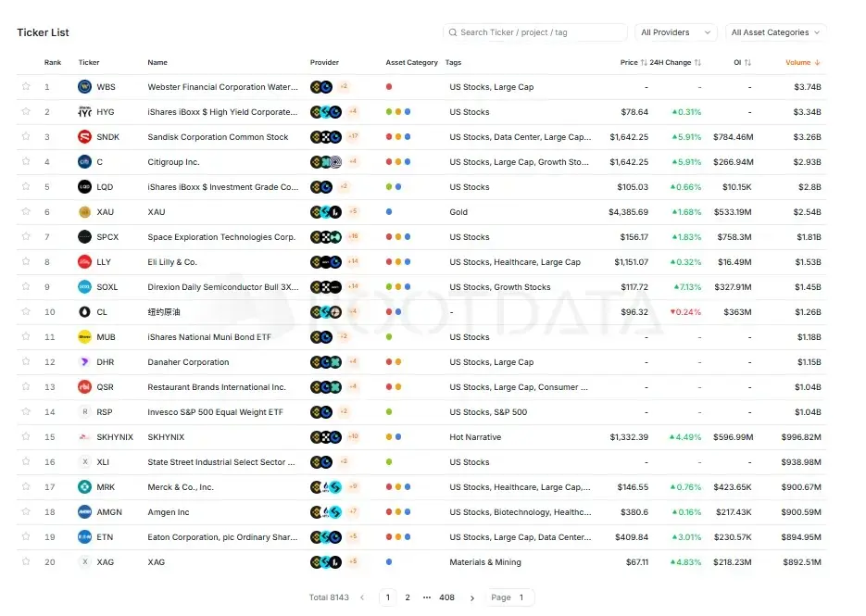The image size is (866, 616).
Task: Go to next page arrow
Action: coord(472,597)
